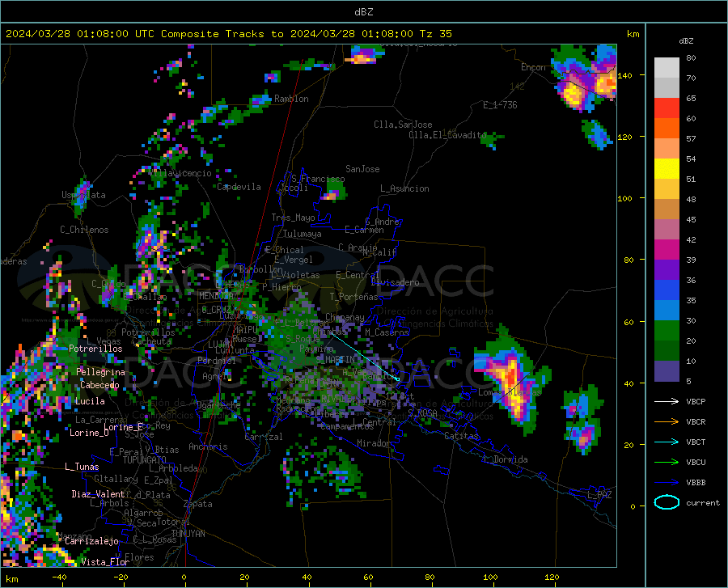The height and width of the screenshot is (588, 728).
Task: Click the 'km' unit label at top right
Action: 633,34
